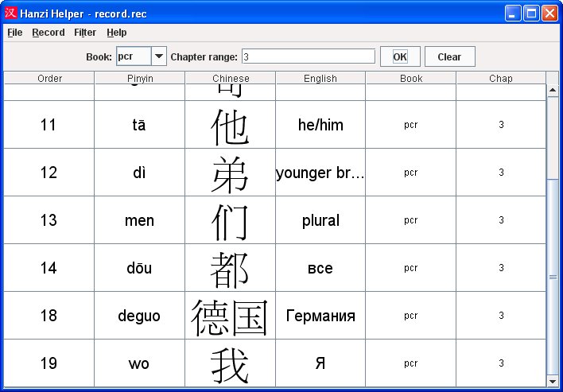This screenshot has height=392, width=563.
Task: Click the Hanzi Helper title bar icon
Action: 11,14
